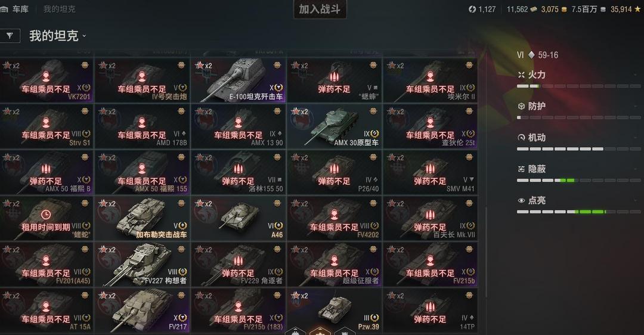
Task: Click the garage home icon 车库
Action: (4, 9)
